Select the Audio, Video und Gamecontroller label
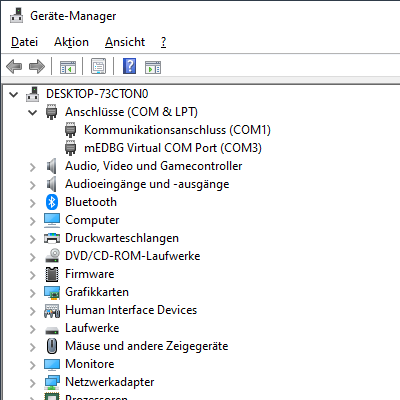 [x=154, y=166]
